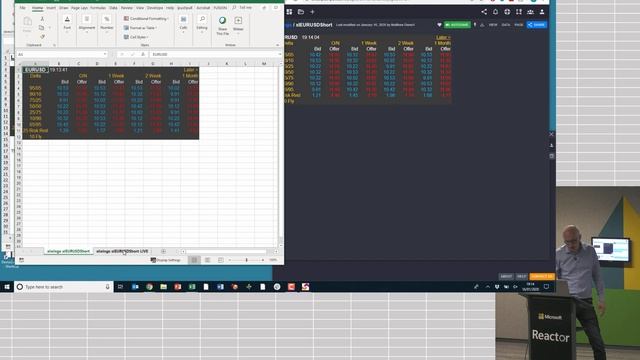Viewport: 640px width, 360px height.
Task: Click the plus new icon in web app
Action: pos(312,12)
